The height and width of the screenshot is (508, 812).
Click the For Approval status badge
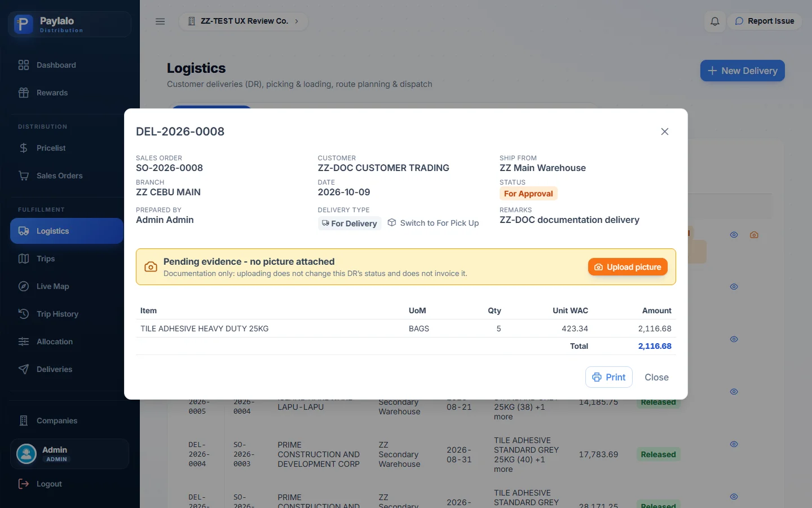(528, 194)
